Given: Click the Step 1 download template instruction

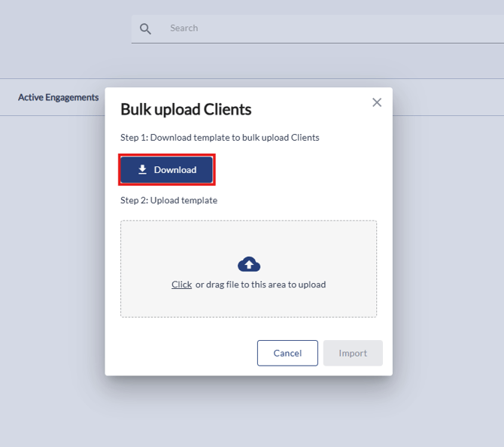Looking at the screenshot, I should click(x=220, y=138).
